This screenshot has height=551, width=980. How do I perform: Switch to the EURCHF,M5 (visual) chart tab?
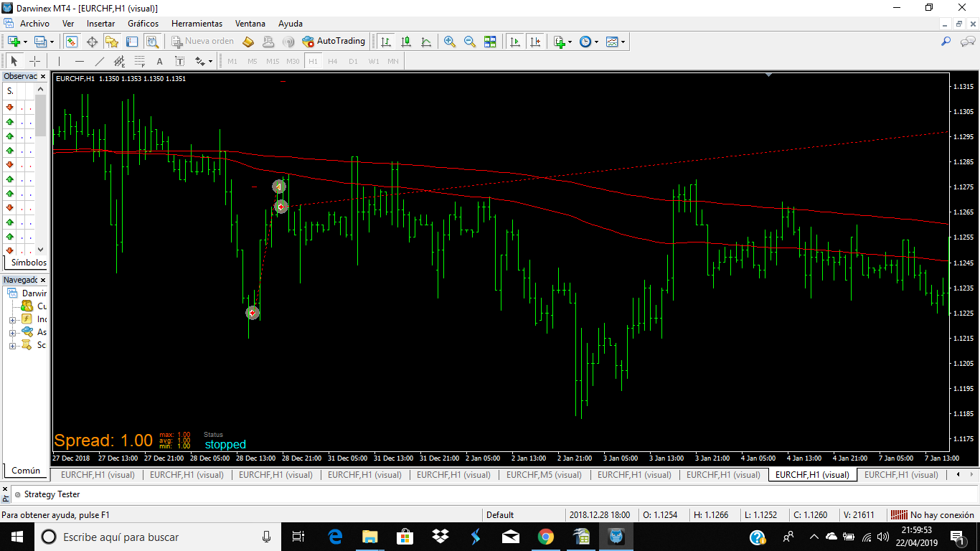tap(544, 474)
